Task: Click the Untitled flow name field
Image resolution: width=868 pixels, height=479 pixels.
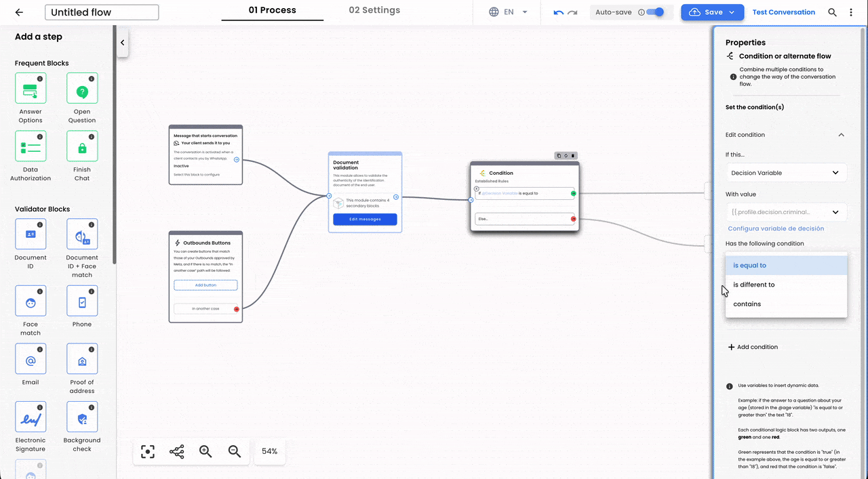Action: pos(102,12)
